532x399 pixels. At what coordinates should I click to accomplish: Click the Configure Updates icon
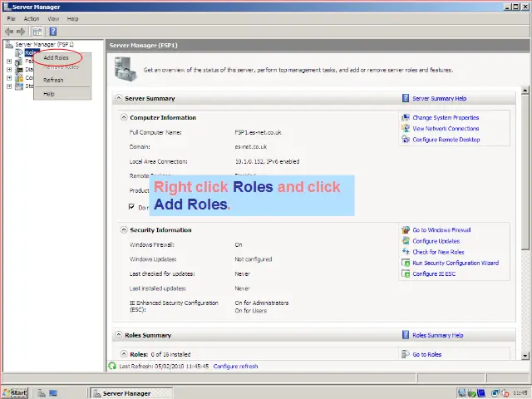[x=406, y=240]
